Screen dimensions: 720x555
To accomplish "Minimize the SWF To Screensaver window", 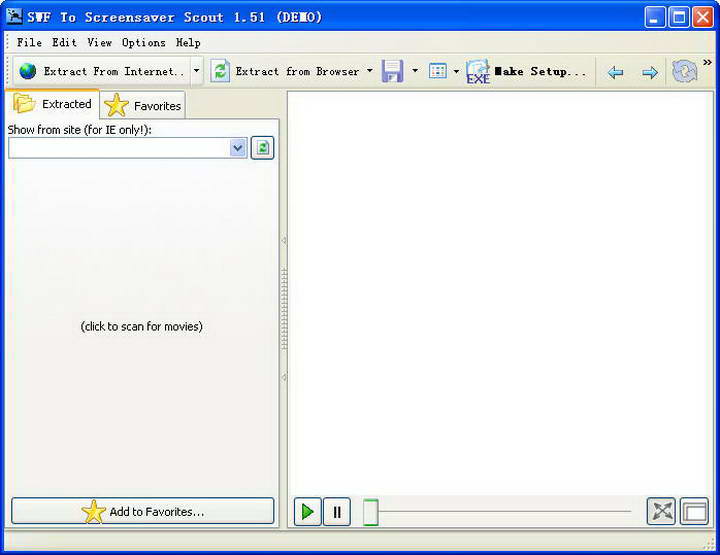I will [x=655, y=17].
